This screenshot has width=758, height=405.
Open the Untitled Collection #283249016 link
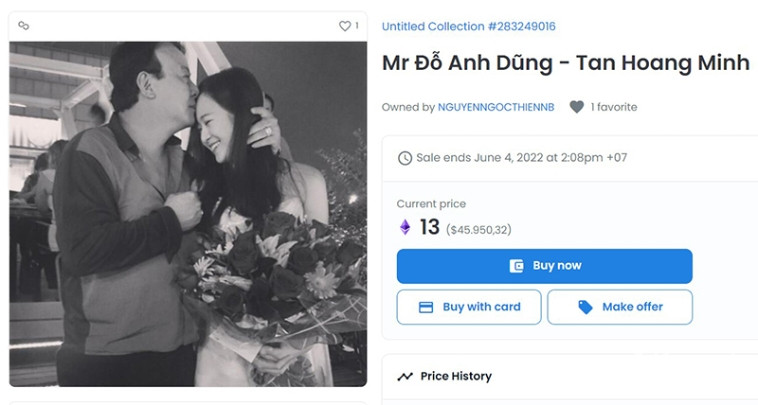coord(468,26)
